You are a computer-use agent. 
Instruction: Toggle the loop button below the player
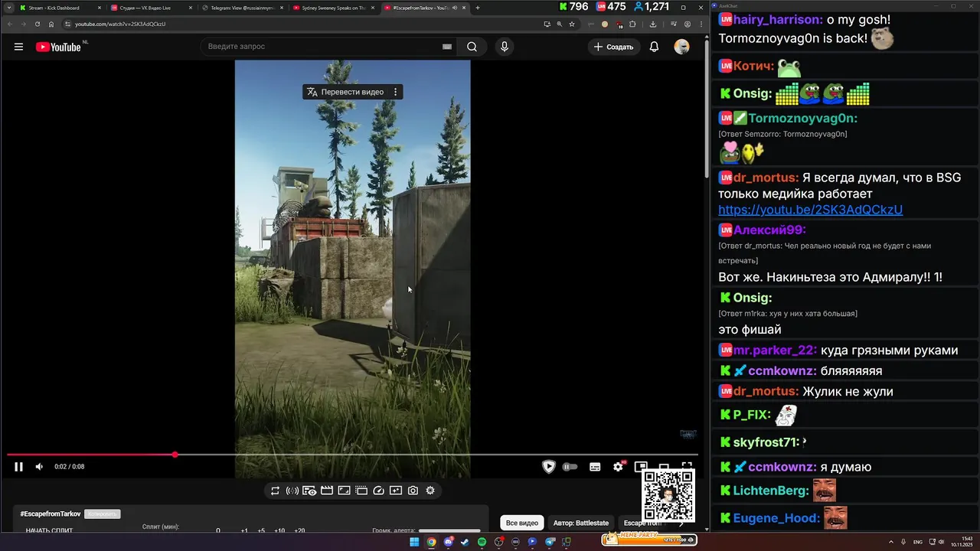[275, 491]
